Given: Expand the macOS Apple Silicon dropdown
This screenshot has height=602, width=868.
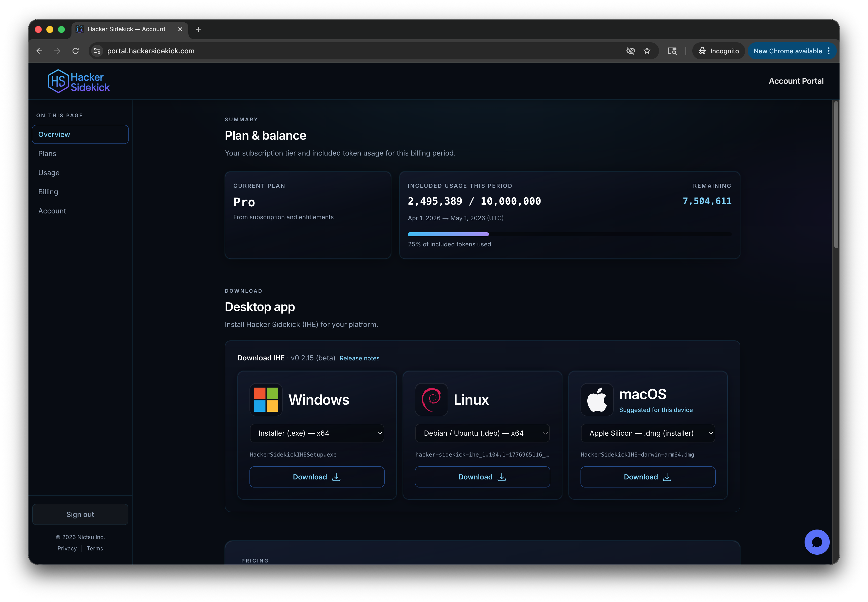Looking at the screenshot, I should tap(648, 433).
